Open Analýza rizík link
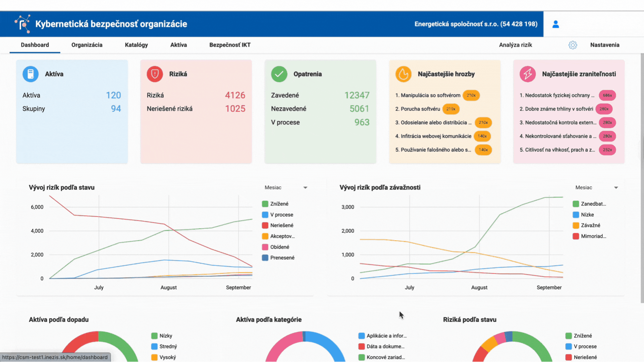 (515, 45)
